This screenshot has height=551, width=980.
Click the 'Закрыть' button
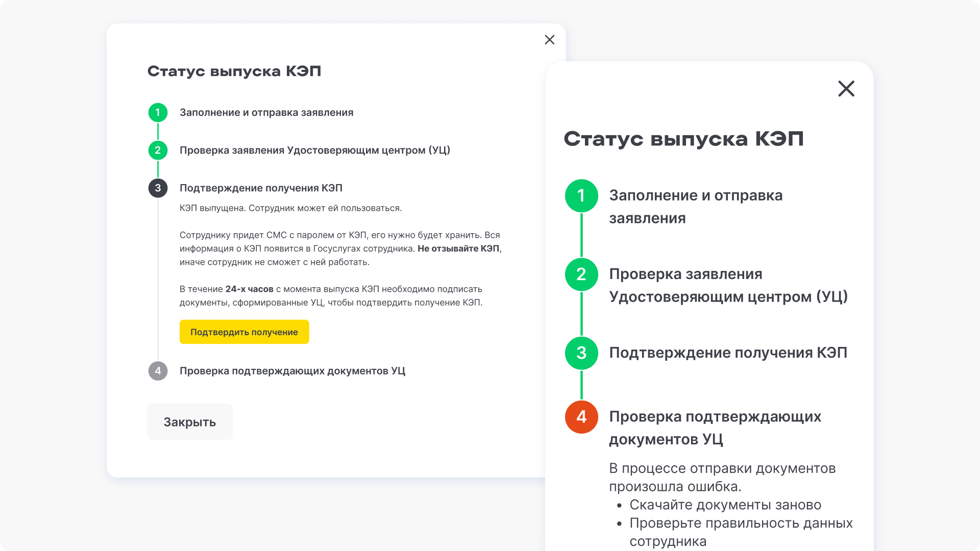(189, 421)
